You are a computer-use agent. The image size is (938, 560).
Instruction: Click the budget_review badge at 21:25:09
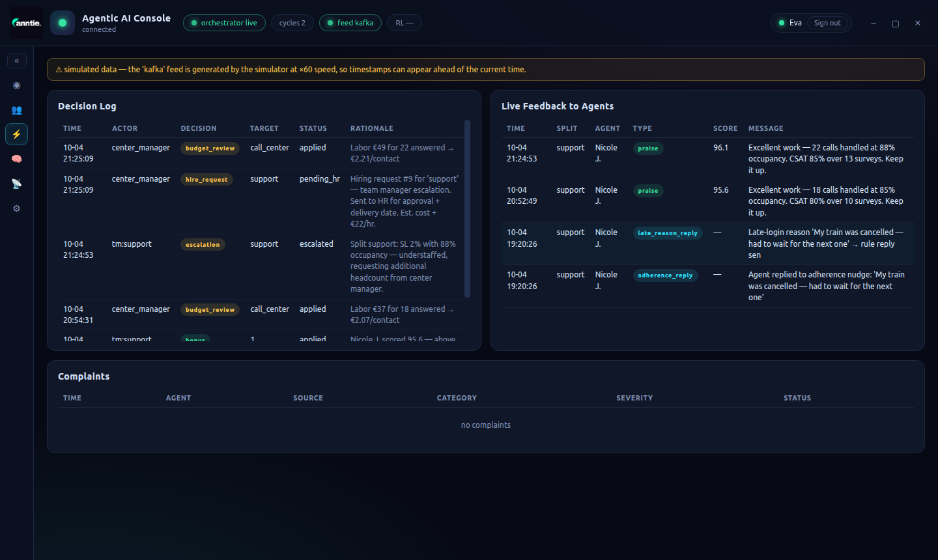pos(210,148)
